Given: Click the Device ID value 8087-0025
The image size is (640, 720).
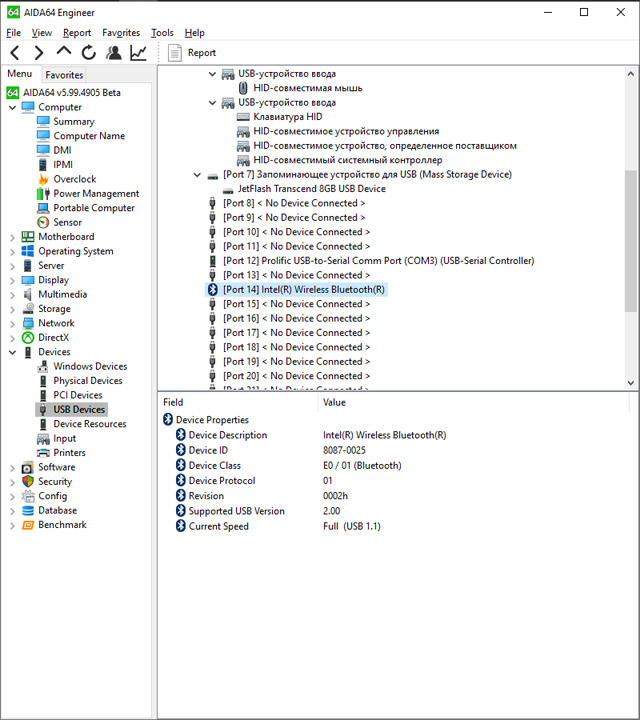Looking at the screenshot, I should click(344, 450).
